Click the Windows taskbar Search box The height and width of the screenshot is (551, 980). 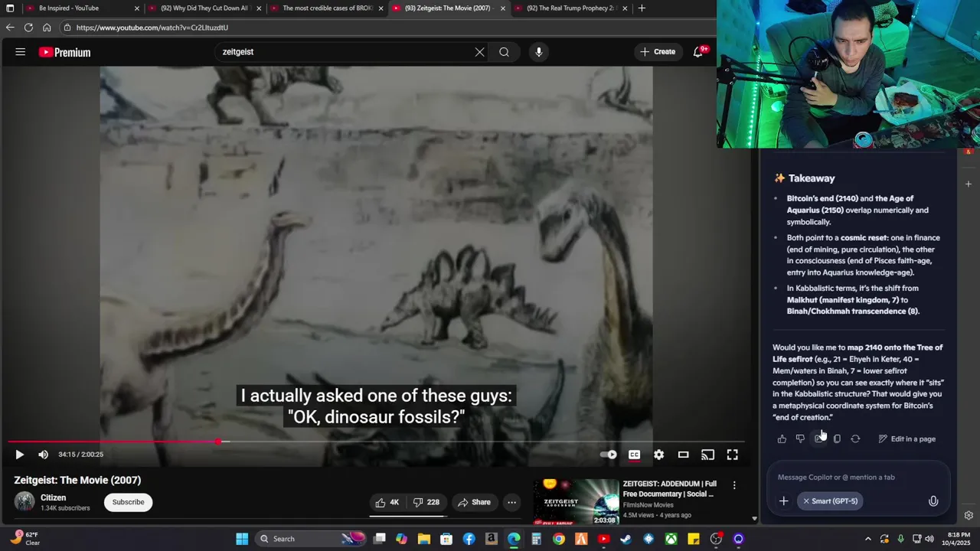(x=311, y=539)
